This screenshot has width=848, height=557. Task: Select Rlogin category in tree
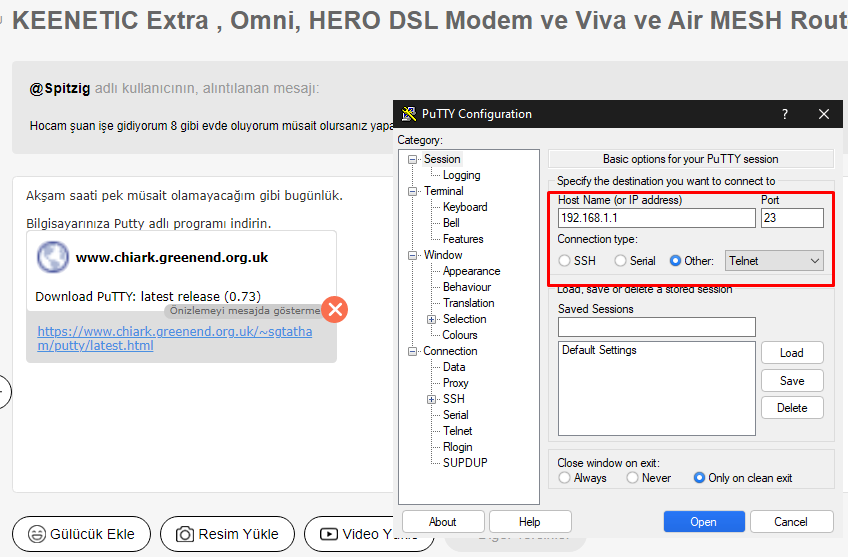coord(458,447)
